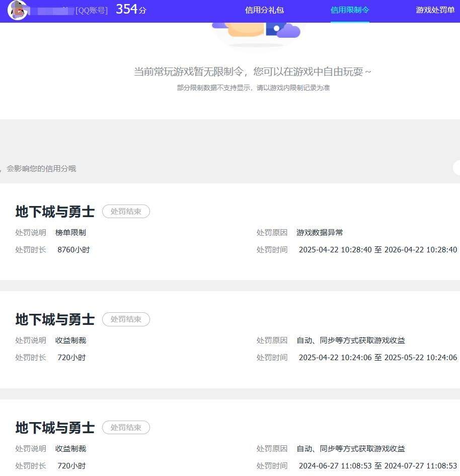This screenshot has height=476, width=460.
Task: Click the 部分限制数据不支持显示 note
Action: click(253, 88)
